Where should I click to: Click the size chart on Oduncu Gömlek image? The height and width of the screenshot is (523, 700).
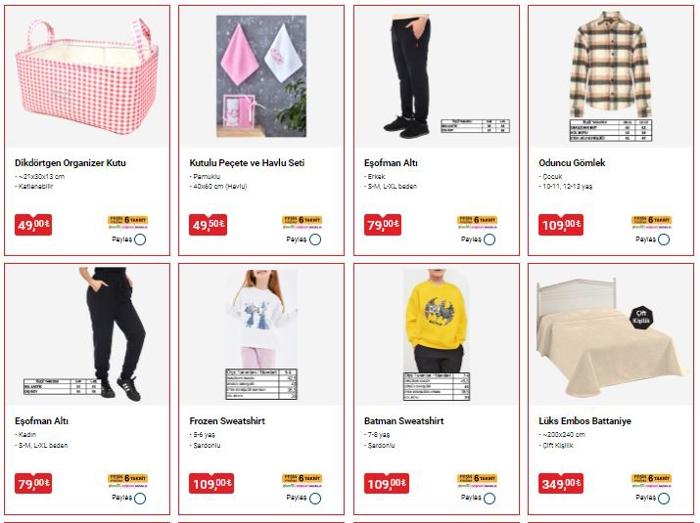[x=611, y=130]
